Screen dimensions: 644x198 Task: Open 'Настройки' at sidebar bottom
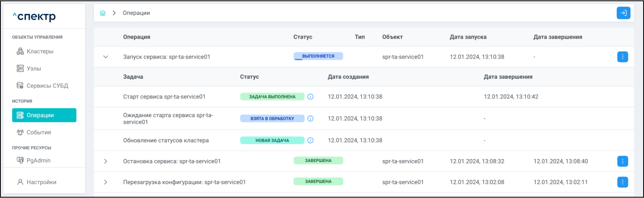[x=41, y=182]
